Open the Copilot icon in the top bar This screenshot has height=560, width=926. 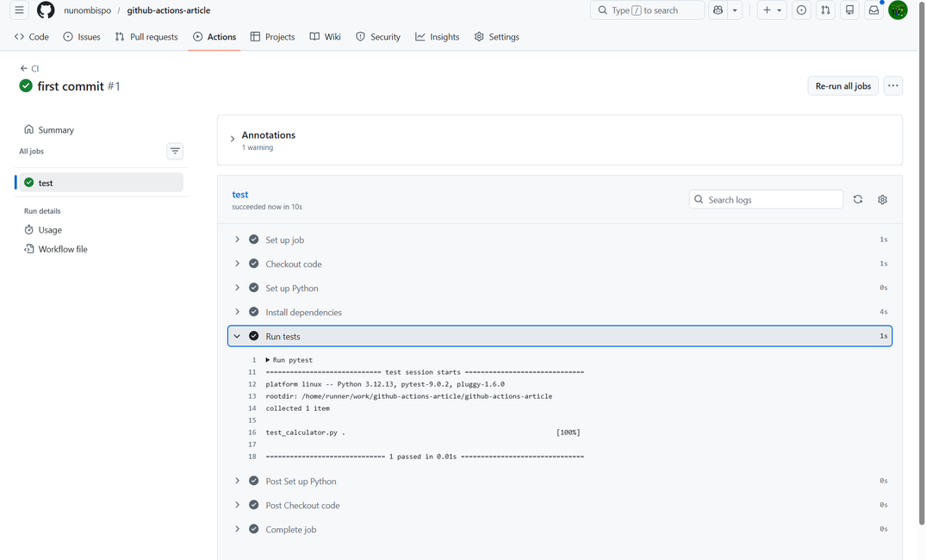[718, 9]
